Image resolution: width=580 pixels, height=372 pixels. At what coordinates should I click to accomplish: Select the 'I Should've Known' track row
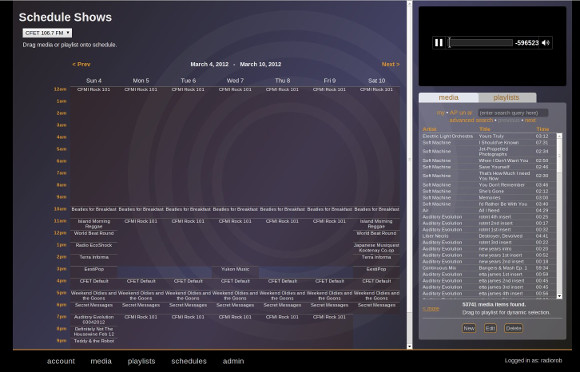489,142
